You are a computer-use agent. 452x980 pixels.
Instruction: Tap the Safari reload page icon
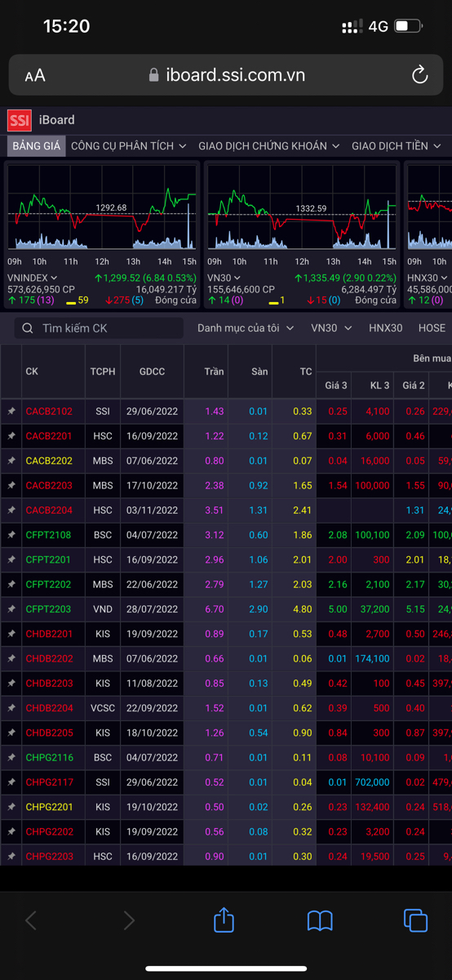tap(419, 76)
